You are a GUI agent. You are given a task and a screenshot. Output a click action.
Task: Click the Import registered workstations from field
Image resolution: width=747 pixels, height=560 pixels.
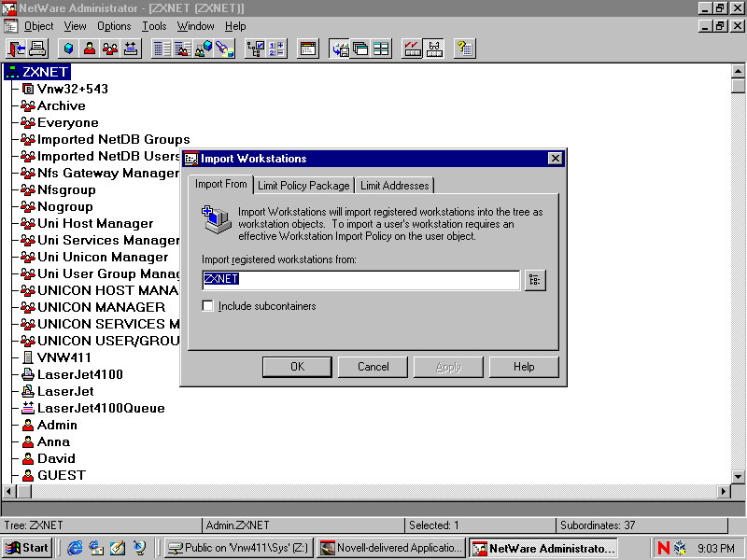coord(360,280)
